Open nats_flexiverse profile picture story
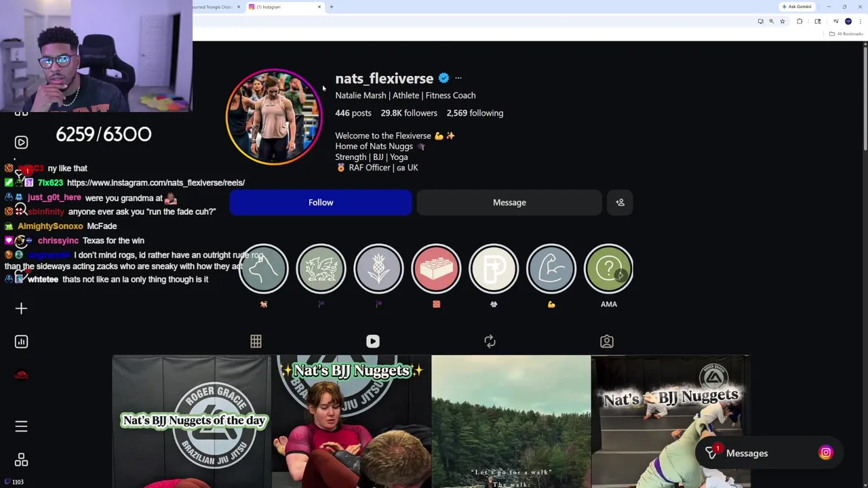The width and height of the screenshot is (868, 488). pyautogui.click(x=274, y=117)
